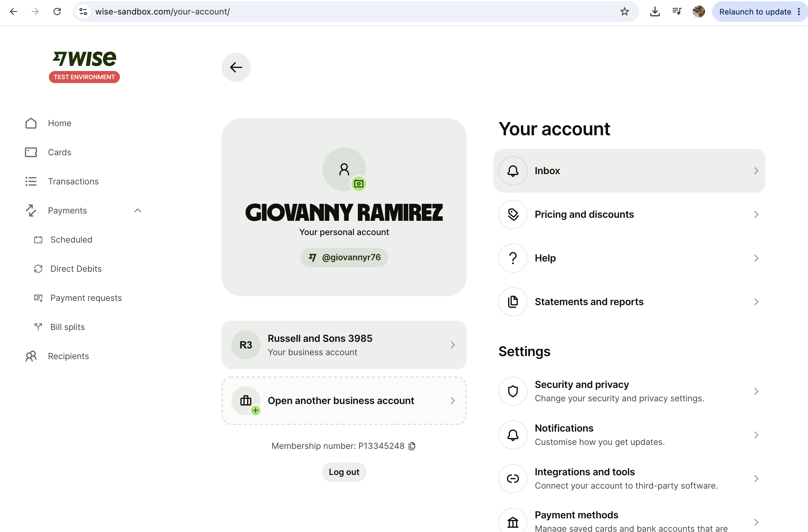Click the Recipients people icon
The image size is (808, 532).
tap(31, 356)
